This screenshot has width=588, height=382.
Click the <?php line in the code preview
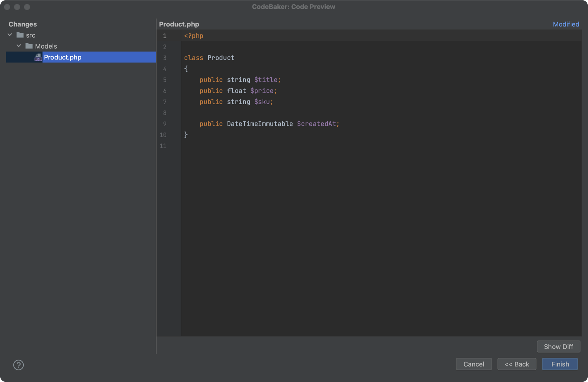tap(194, 36)
